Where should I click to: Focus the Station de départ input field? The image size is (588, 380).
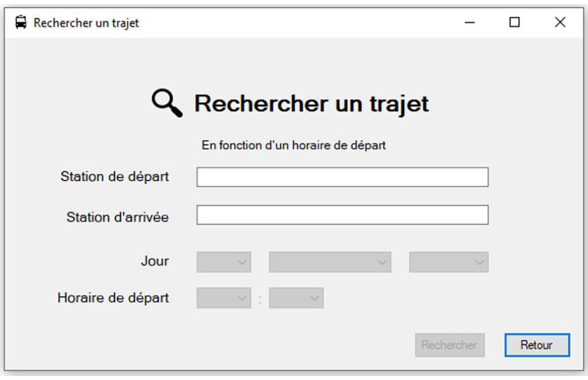(x=342, y=177)
